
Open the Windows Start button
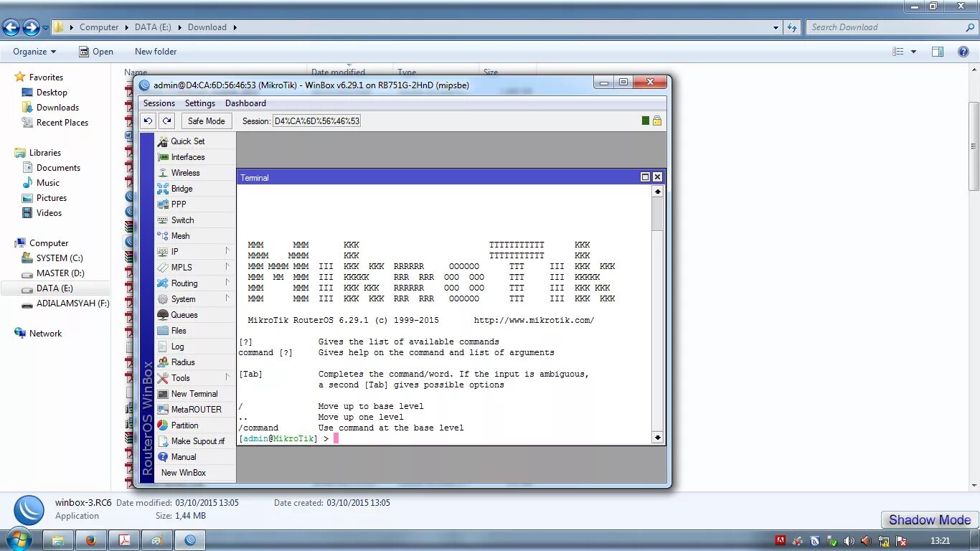point(19,540)
